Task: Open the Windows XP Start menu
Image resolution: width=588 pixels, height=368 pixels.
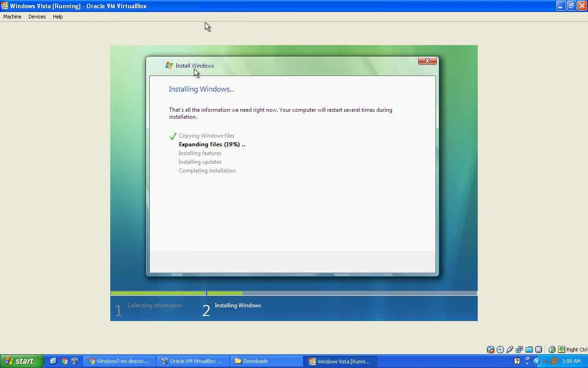Action: click(x=22, y=361)
